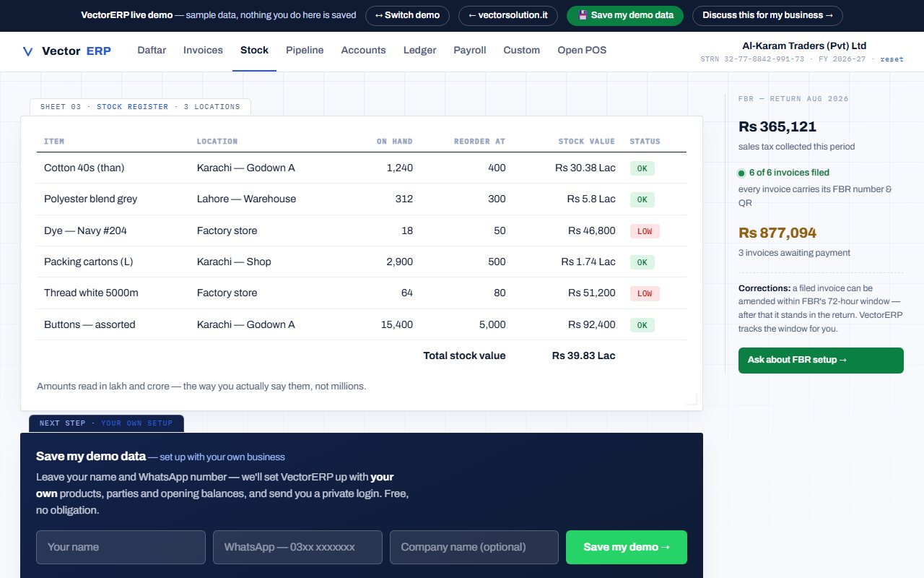Click the Rs 877,094 awaiting payment amount
924x578 pixels.
[777, 233]
